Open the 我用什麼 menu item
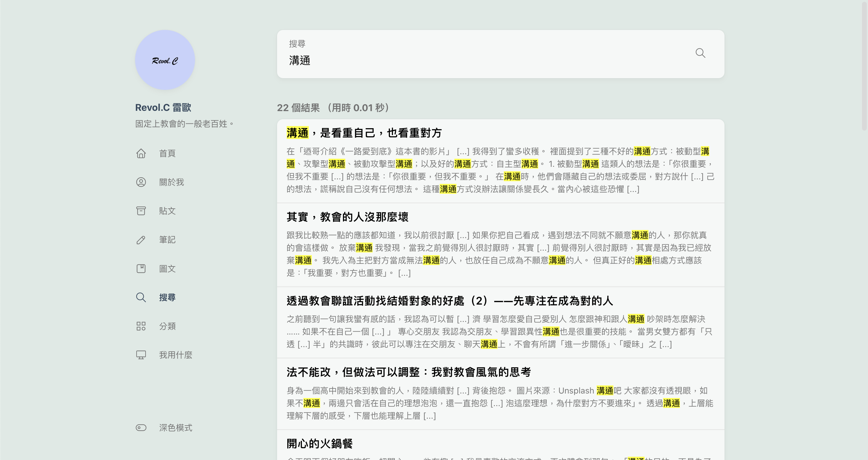The width and height of the screenshot is (868, 460). [x=175, y=355]
